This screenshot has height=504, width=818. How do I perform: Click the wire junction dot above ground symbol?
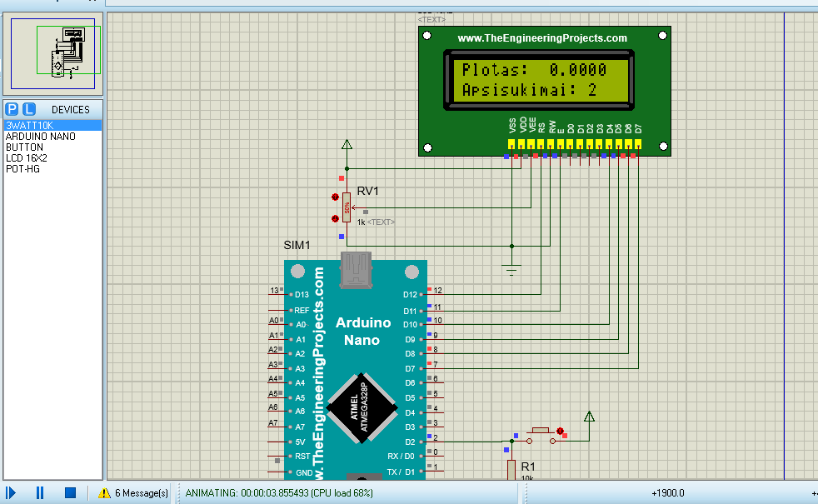pyautogui.click(x=511, y=246)
